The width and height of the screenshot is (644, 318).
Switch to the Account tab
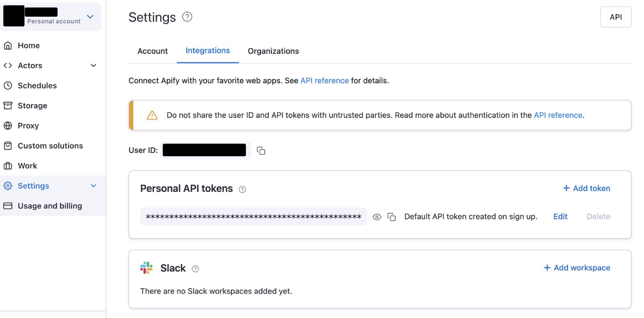152,51
